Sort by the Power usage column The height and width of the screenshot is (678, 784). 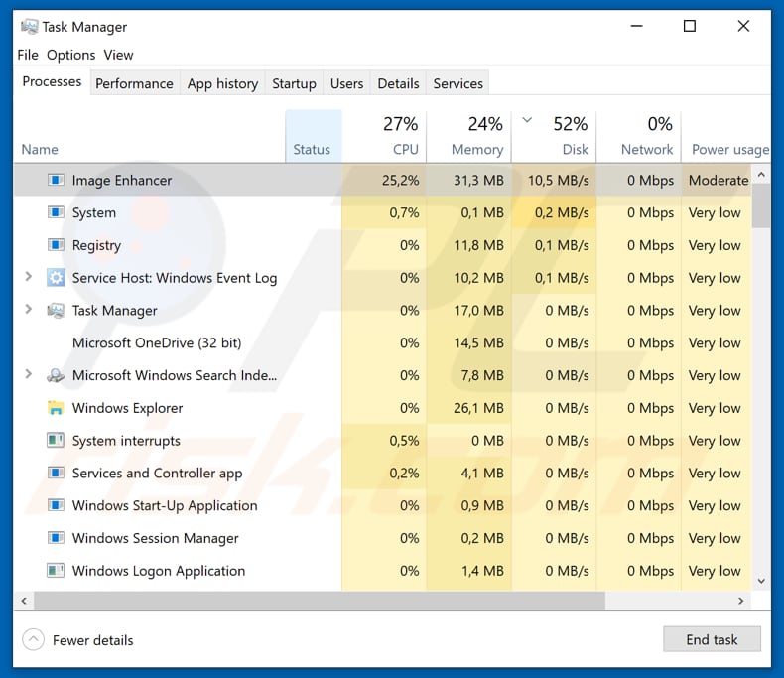tap(725, 136)
